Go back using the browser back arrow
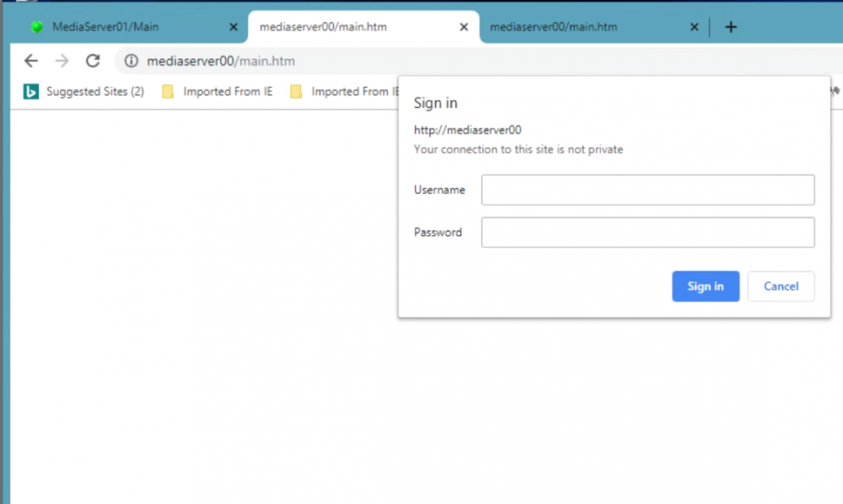 pos(31,61)
